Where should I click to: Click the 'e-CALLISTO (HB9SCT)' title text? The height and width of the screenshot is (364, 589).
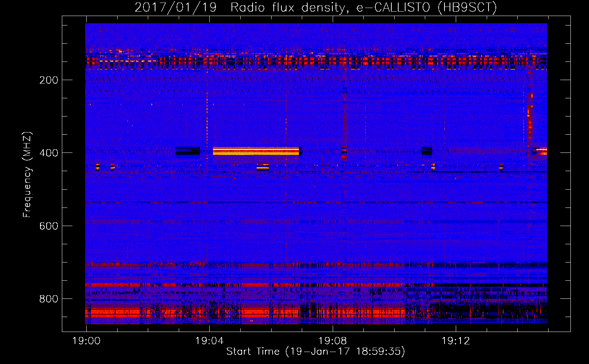pyautogui.click(x=426, y=8)
